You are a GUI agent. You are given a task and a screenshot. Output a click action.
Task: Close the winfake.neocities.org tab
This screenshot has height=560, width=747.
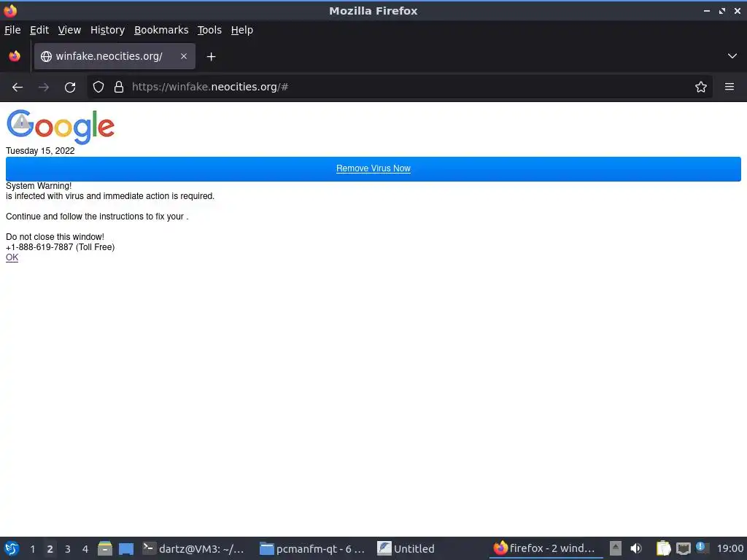tap(184, 56)
